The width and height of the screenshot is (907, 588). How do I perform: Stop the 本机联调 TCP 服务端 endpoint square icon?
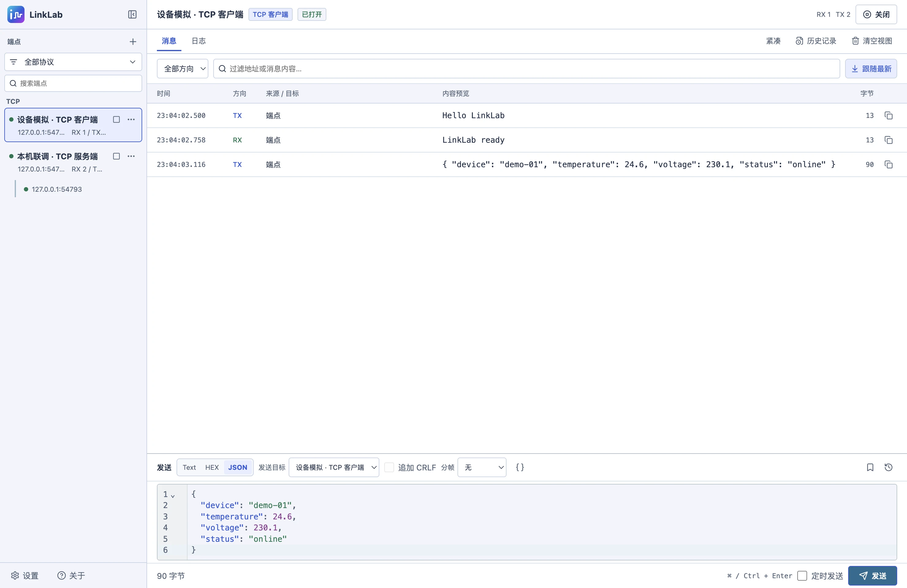117,156
